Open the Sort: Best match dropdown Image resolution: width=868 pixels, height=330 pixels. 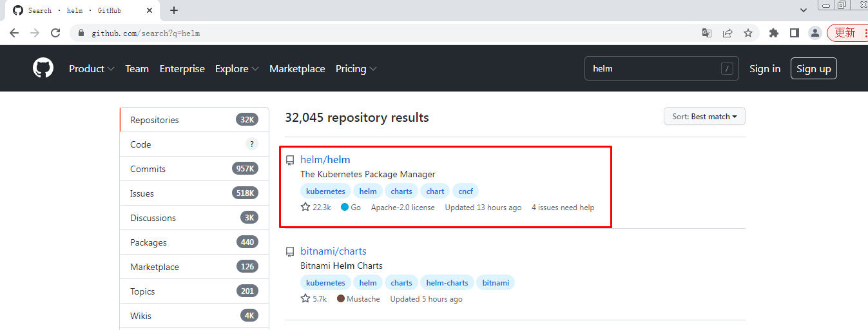[x=704, y=117]
